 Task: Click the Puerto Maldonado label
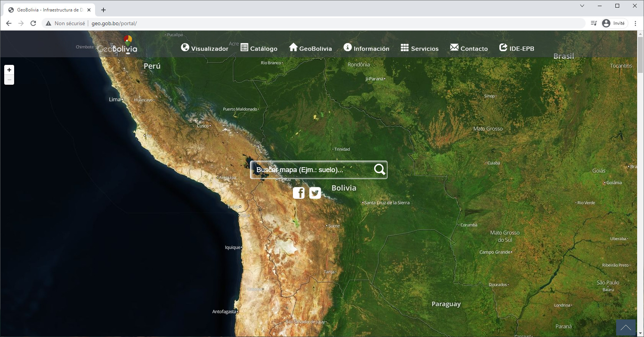(x=240, y=109)
